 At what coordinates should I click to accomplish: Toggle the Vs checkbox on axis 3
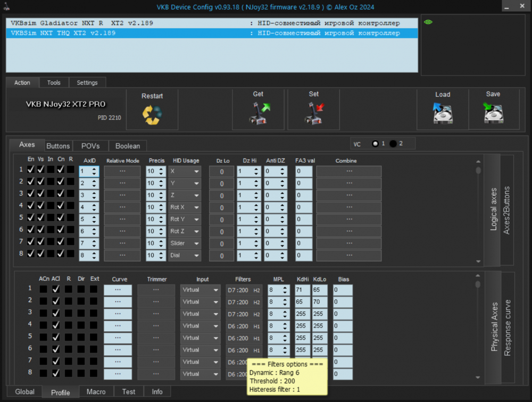[40, 193]
